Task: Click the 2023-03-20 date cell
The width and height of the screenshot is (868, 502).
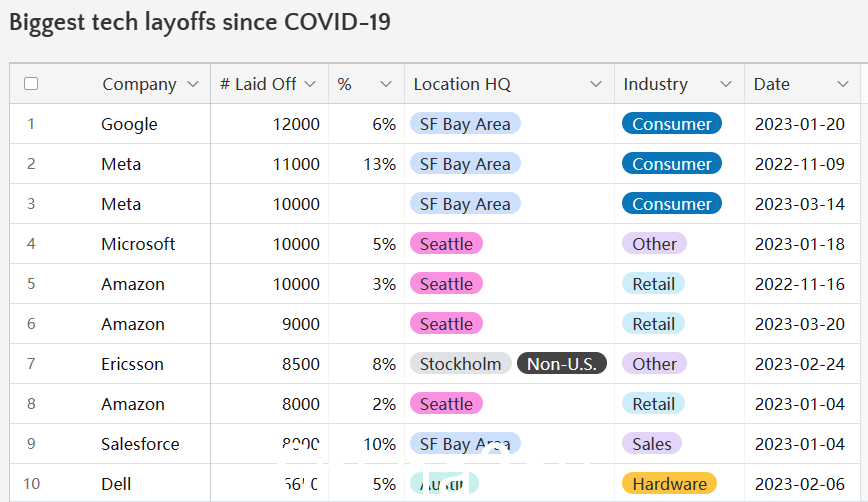Action: pyautogui.click(x=800, y=324)
